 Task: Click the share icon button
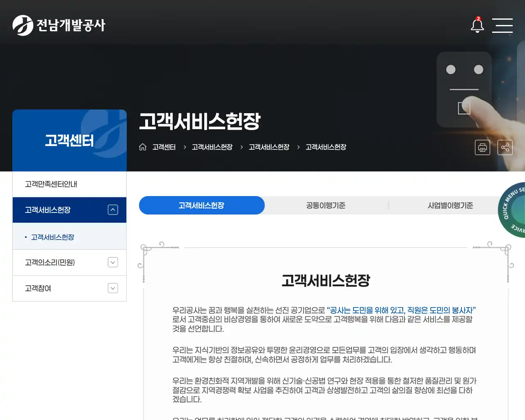(505, 147)
